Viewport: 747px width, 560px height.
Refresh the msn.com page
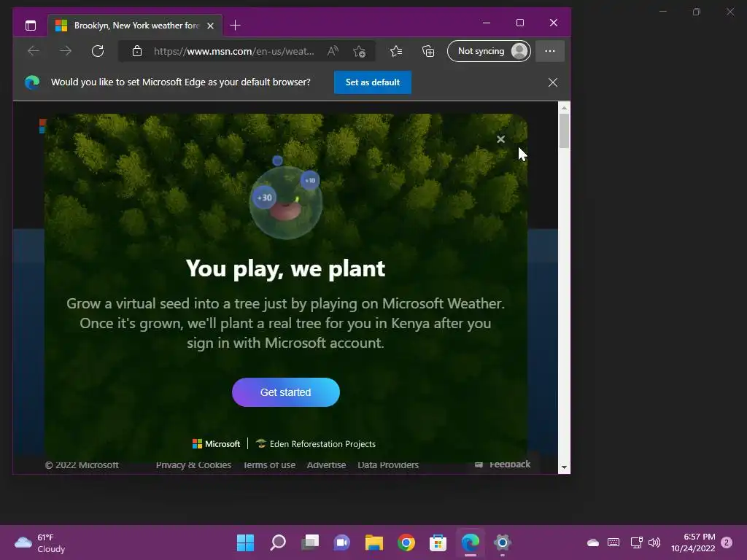(98, 51)
